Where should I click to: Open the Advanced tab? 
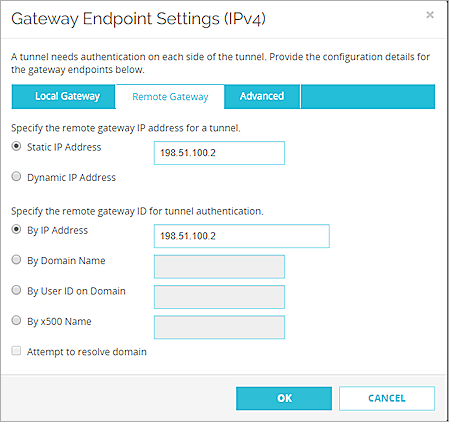point(262,96)
